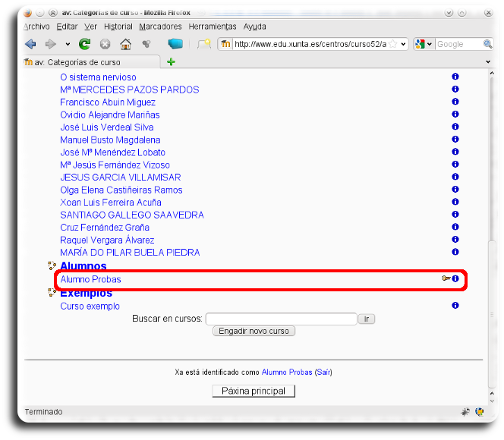Go to the browser Home page icon
This screenshot has height=440, width=504.
[x=125, y=44]
